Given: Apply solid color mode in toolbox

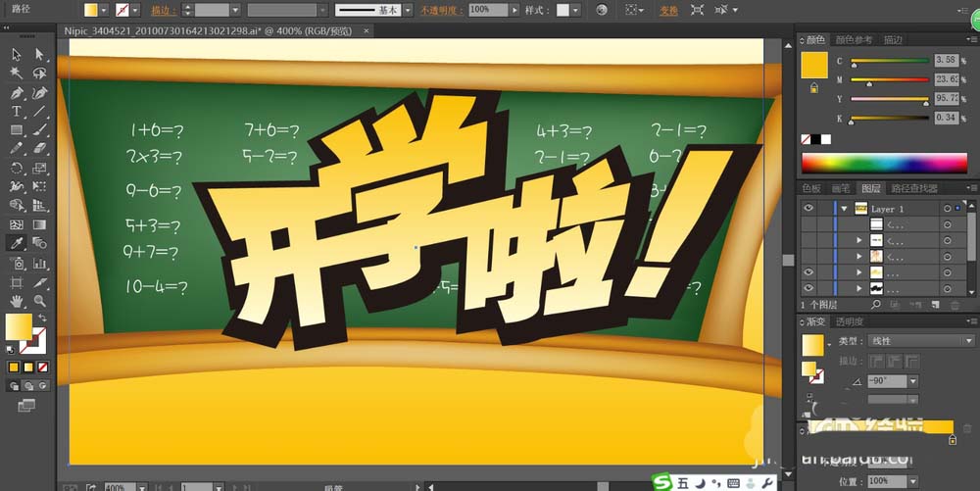Looking at the screenshot, I should tap(14, 368).
